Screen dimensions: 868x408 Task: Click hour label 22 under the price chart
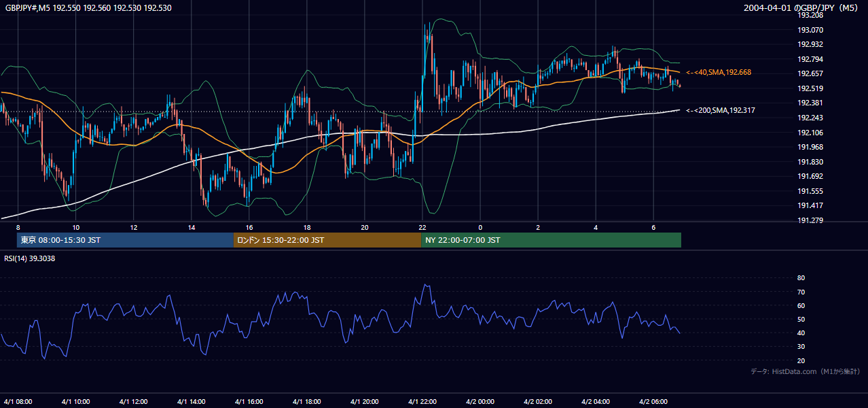422,227
